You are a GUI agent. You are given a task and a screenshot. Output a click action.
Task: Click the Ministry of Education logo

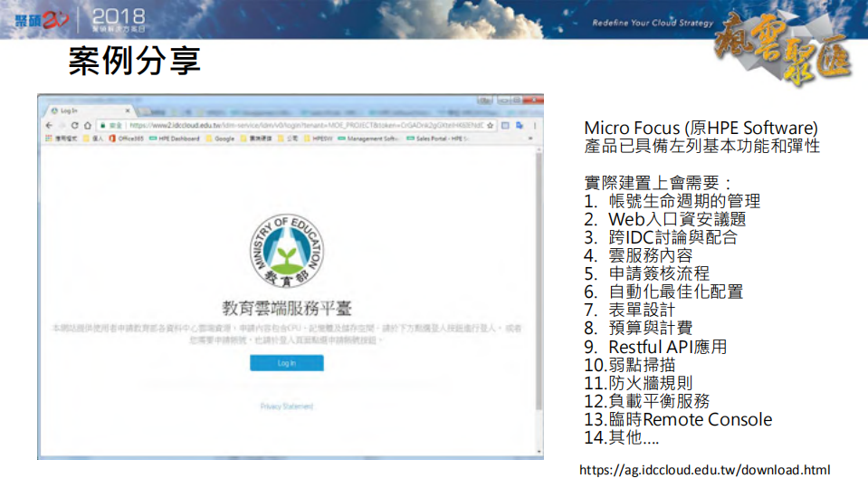pos(286,251)
